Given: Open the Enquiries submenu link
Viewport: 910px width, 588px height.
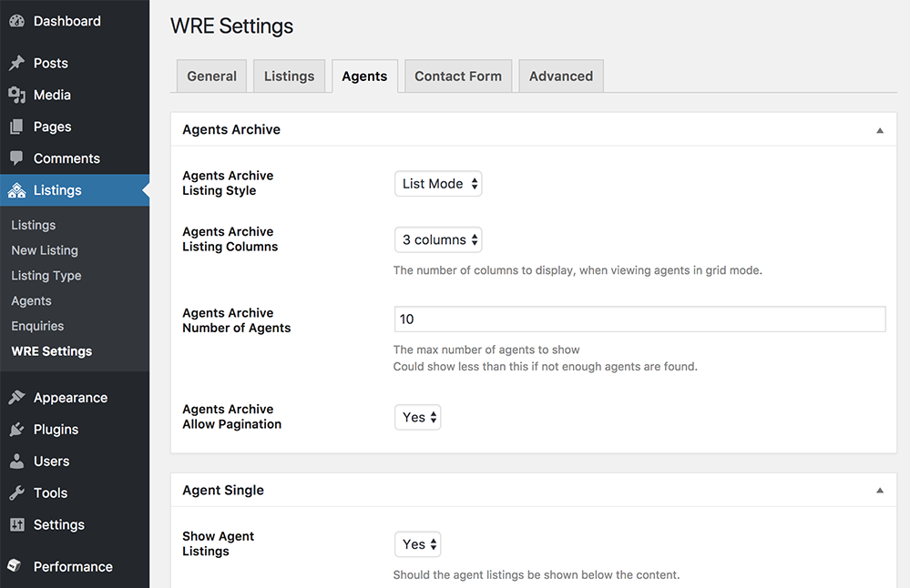Looking at the screenshot, I should (x=37, y=326).
